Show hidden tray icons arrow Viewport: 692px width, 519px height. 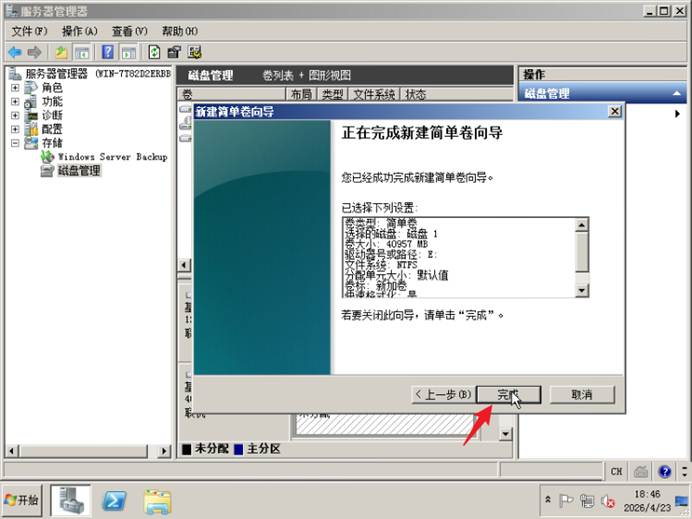[x=548, y=500]
